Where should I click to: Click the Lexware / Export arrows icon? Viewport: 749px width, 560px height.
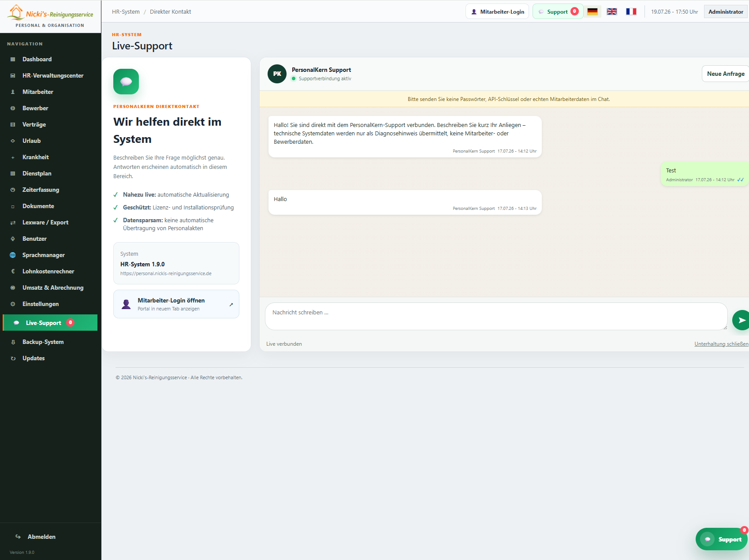pyautogui.click(x=13, y=222)
